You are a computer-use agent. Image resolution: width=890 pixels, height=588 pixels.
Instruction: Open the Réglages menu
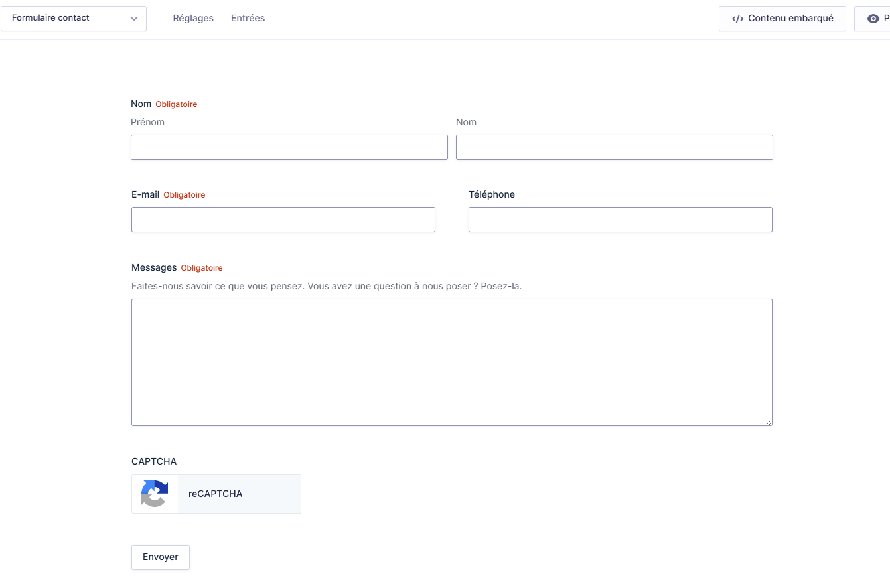pos(193,18)
